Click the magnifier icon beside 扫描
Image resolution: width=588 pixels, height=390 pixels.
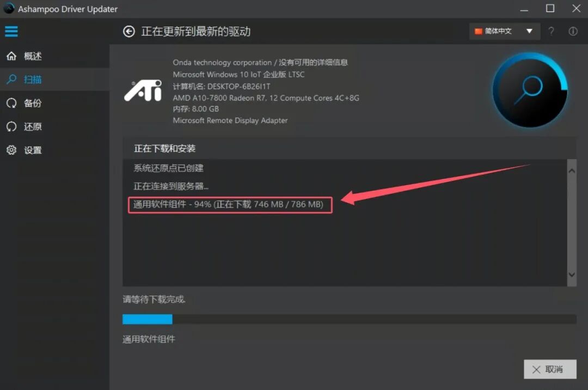click(11, 79)
